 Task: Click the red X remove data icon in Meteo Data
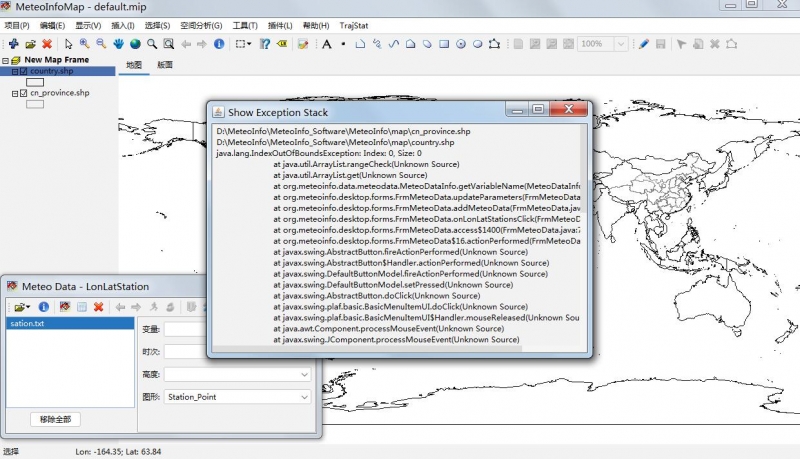coord(98,306)
